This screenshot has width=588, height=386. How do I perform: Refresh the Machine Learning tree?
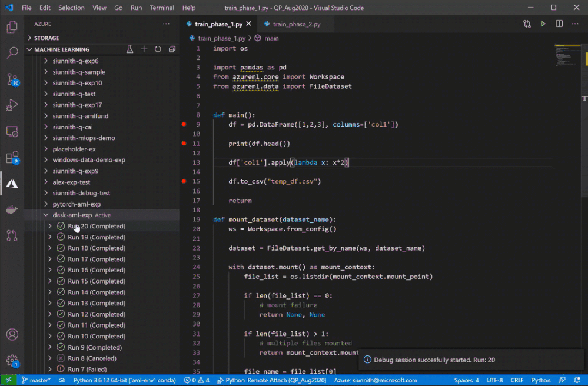[x=158, y=49]
